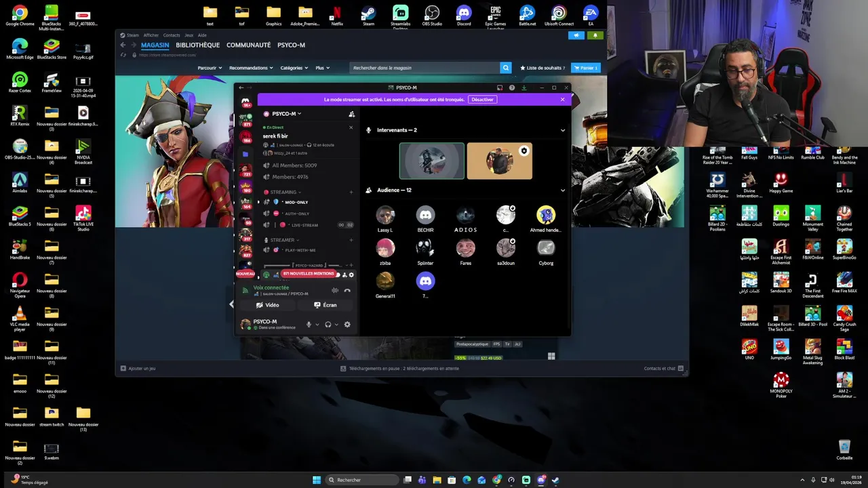This screenshot has height=488, width=868.
Task: Open Discord user settings gear
Action: point(347,325)
